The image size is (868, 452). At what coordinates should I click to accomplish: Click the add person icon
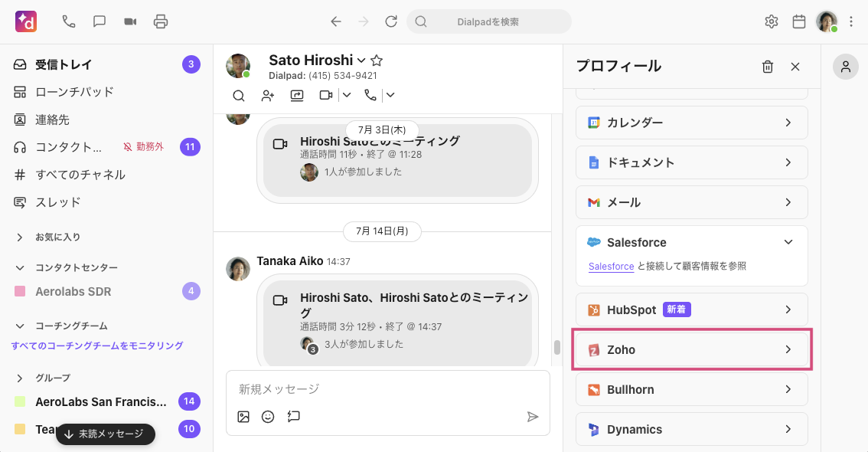click(268, 95)
